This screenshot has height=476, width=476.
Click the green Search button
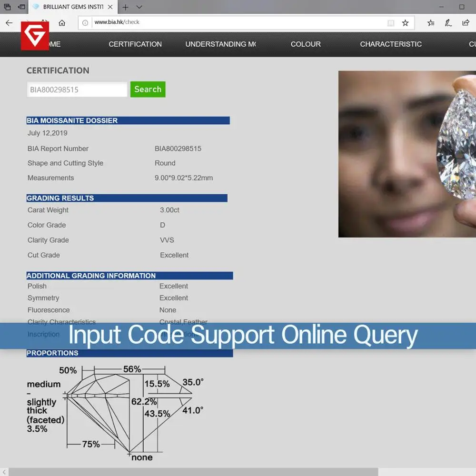[x=148, y=89]
